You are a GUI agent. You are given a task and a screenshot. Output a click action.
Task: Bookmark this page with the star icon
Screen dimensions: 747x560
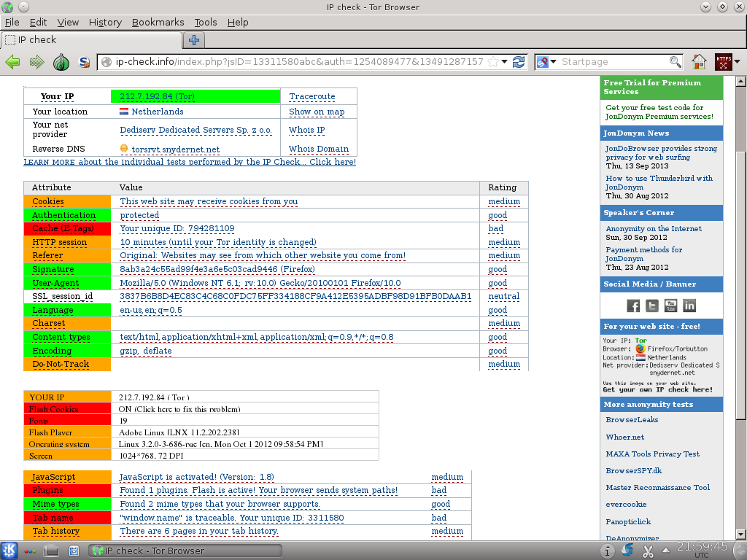tap(493, 62)
